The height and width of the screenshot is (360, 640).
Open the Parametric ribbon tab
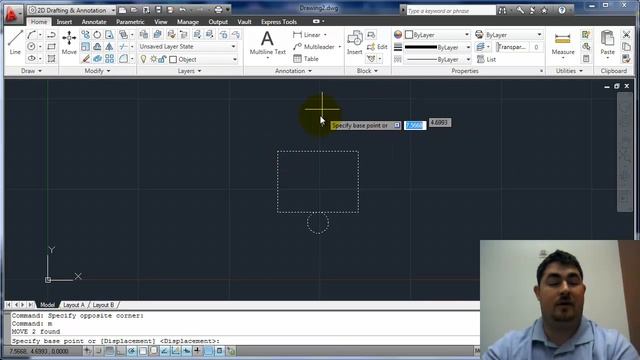point(130,22)
